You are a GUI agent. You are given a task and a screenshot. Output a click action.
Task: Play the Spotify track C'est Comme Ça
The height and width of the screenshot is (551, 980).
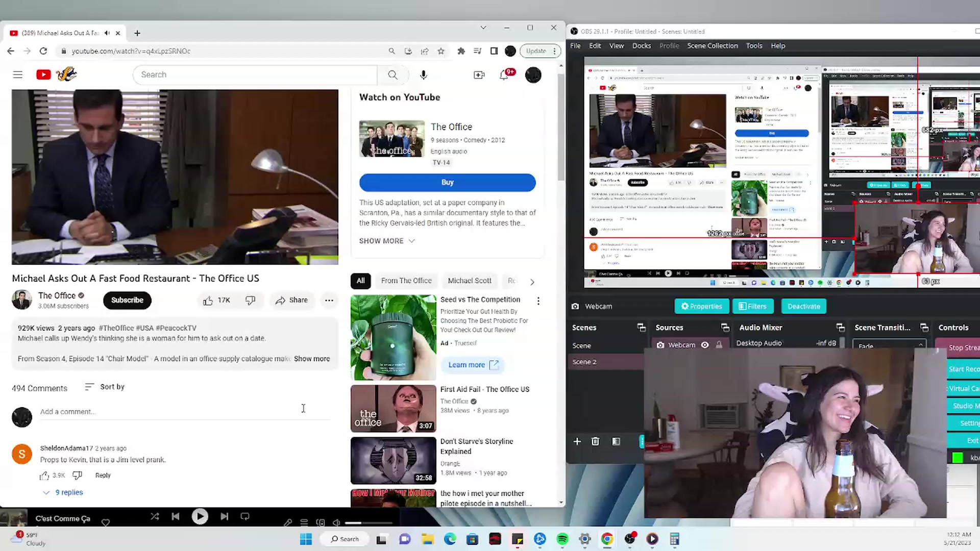pyautogui.click(x=200, y=517)
